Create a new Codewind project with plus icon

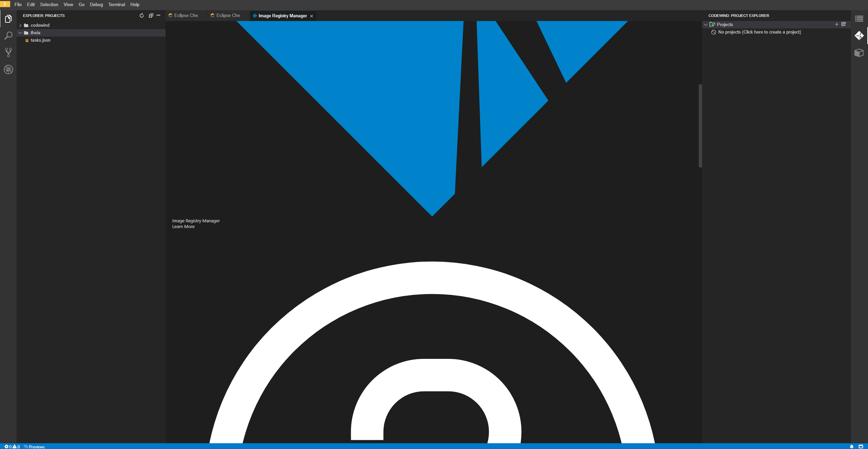tap(836, 24)
